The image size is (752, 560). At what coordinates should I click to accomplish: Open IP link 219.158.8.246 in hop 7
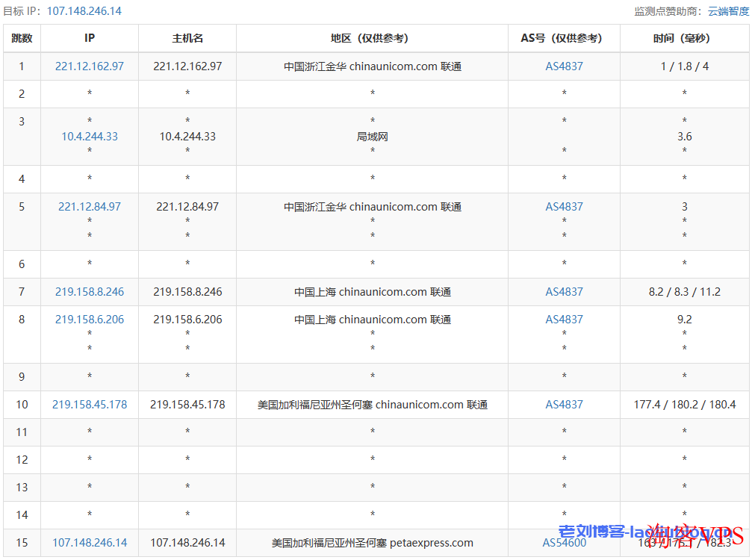click(89, 291)
